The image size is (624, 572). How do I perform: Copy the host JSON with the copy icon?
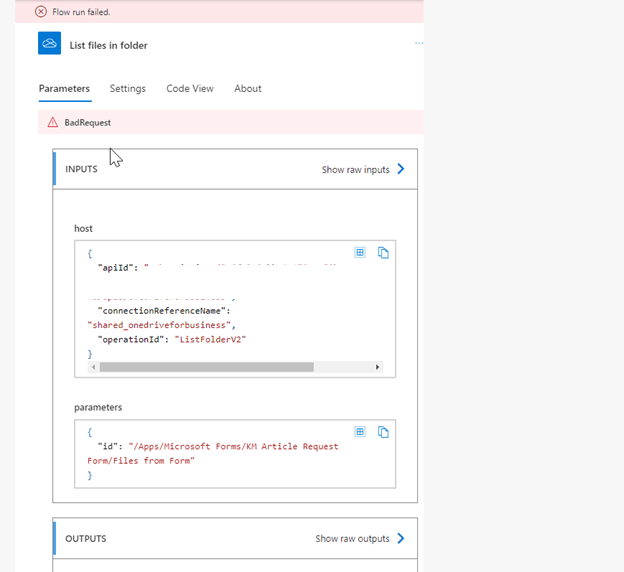point(383,253)
